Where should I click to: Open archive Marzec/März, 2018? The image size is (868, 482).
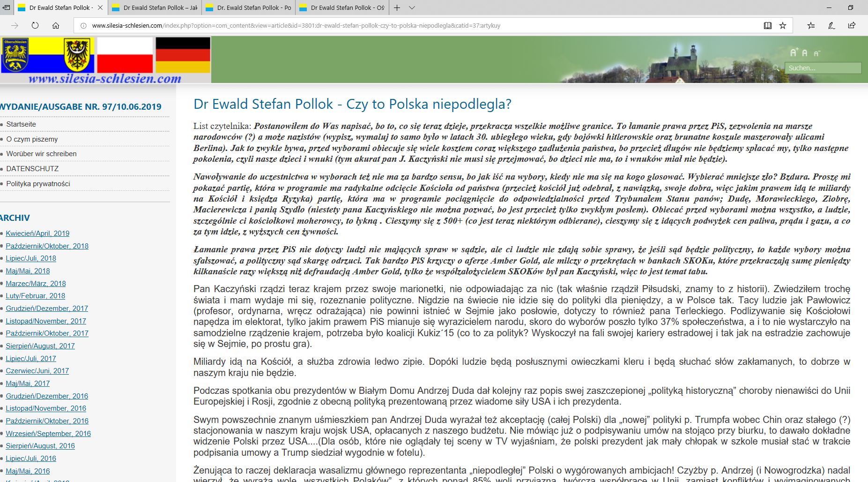[36, 284]
